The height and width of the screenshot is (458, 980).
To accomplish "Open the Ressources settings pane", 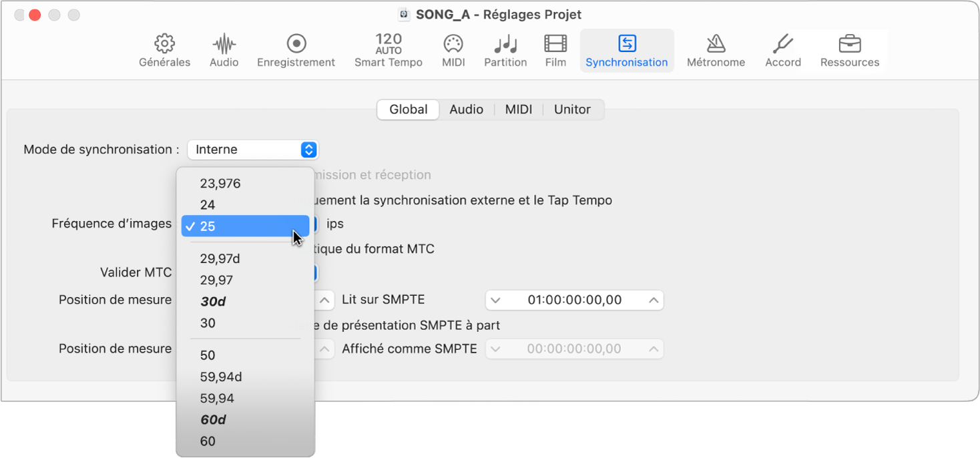I will (849, 50).
